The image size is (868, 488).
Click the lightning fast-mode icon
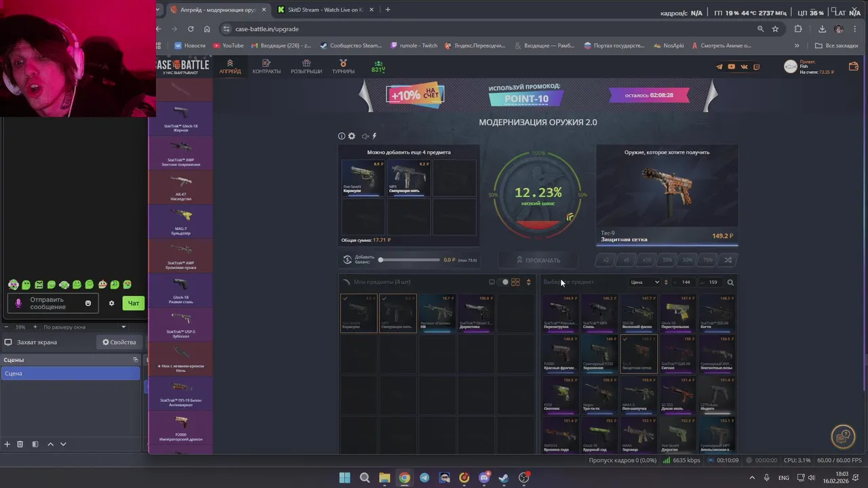tap(374, 136)
